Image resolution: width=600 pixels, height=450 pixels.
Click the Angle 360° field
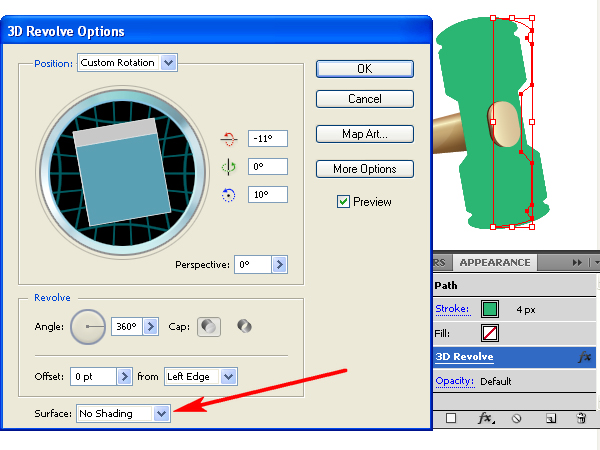(127, 326)
